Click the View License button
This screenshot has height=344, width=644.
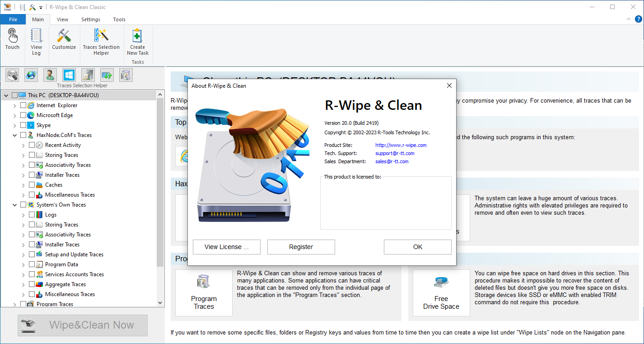(x=226, y=247)
